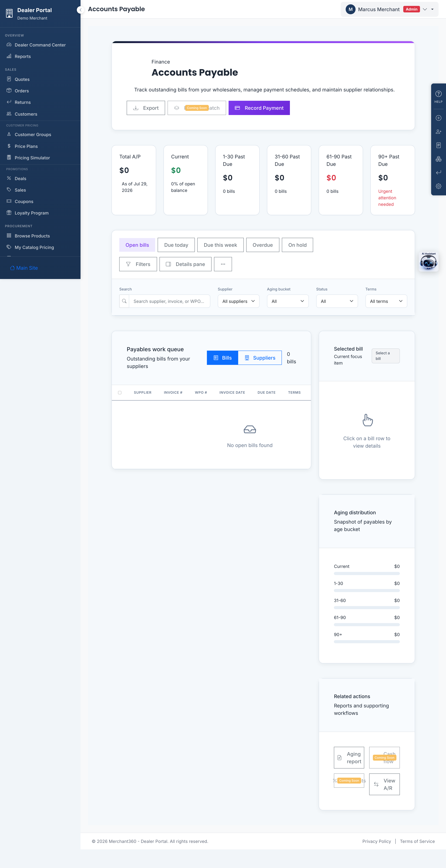Select the Open bills tab

point(137,245)
